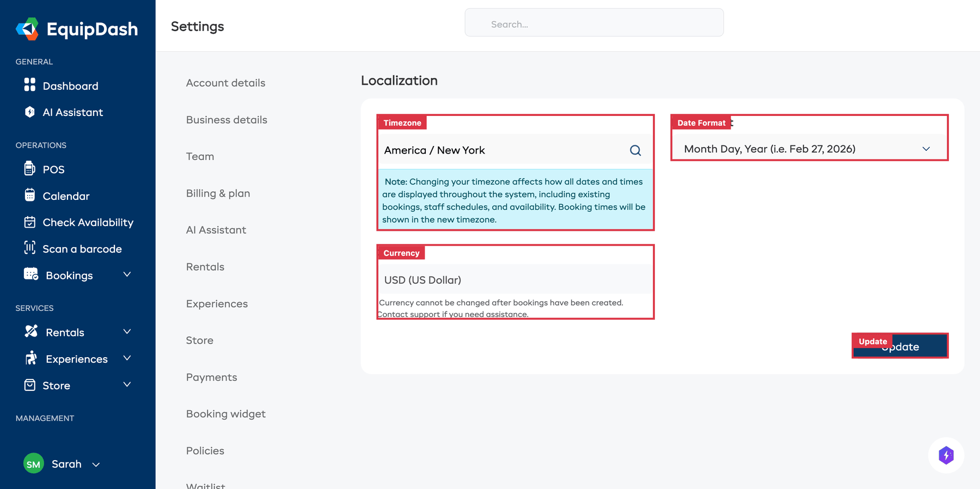This screenshot has width=980, height=489.
Task: Click the EquipDash logo icon
Action: pyautogui.click(x=27, y=29)
